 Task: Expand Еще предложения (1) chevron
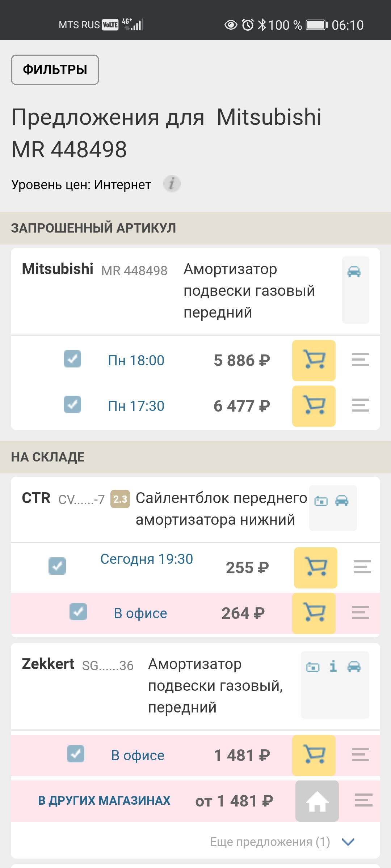point(348,842)
